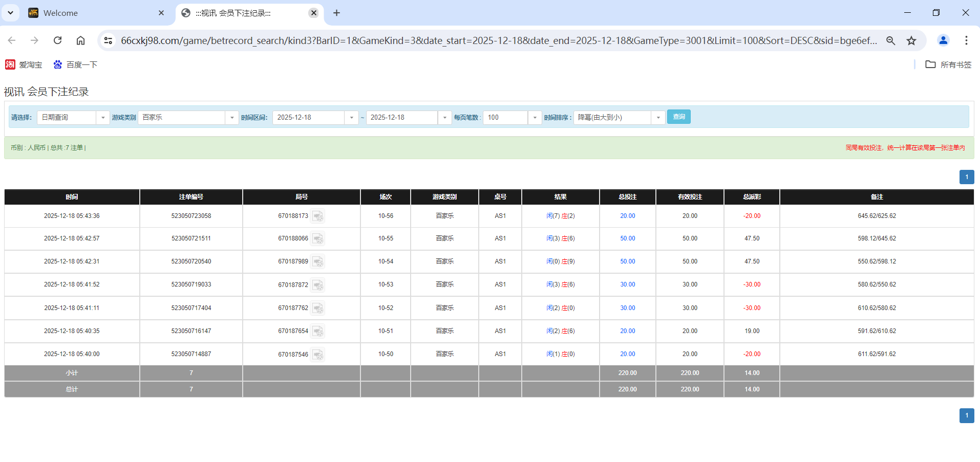Open the Chrome three-dot menu
The width and height of the screenshot is (980, 462).
click(966, 40)
